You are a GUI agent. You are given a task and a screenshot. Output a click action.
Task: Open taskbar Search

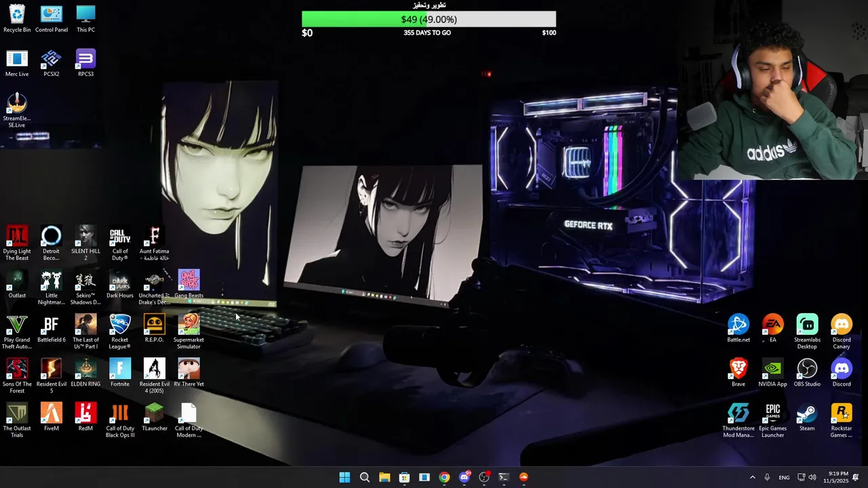364,477
